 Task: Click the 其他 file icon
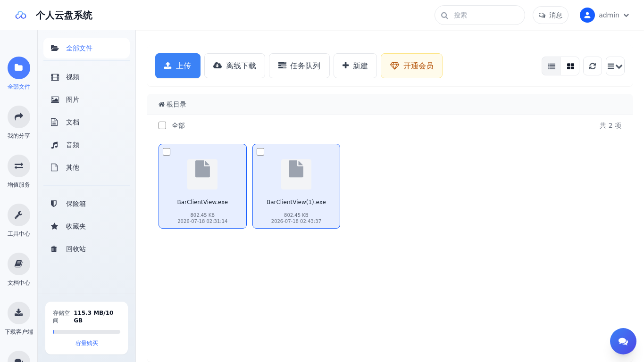54,168
